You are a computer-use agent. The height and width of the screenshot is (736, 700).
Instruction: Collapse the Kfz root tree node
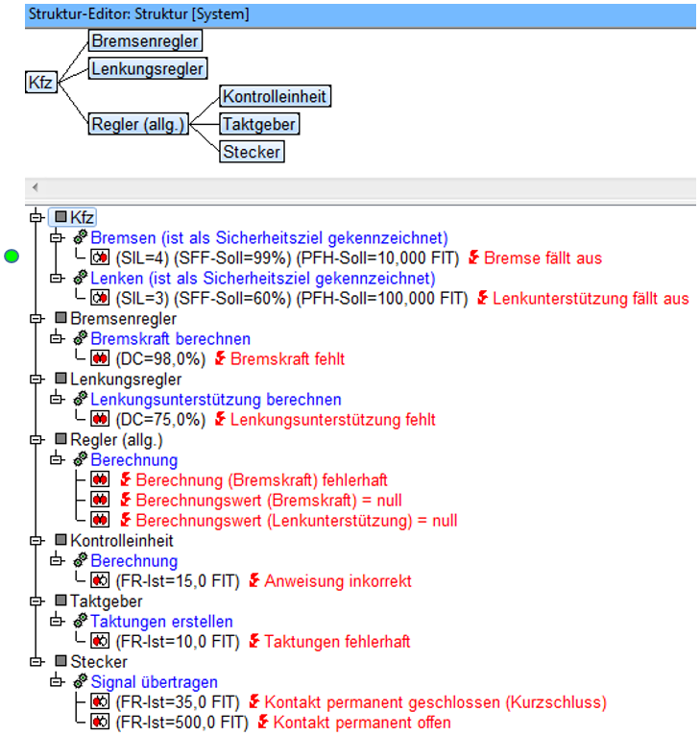[36, 217]
